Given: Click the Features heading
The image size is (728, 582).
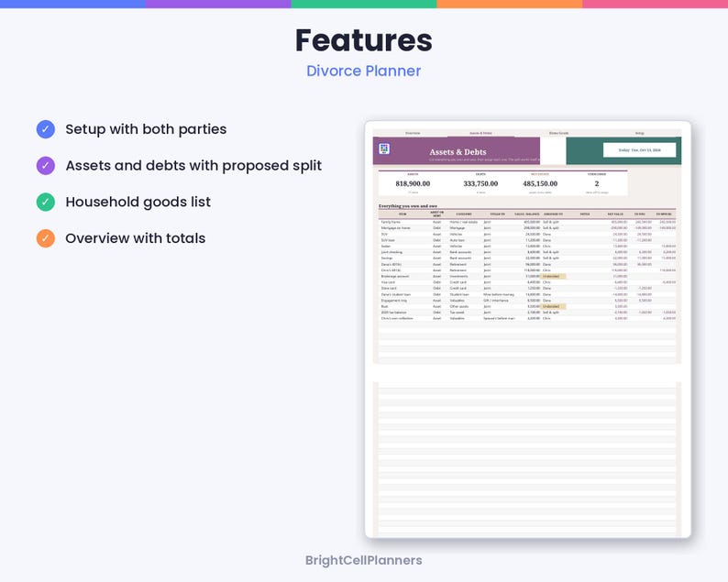Looking at the screenshot, I should coord(363,40).
